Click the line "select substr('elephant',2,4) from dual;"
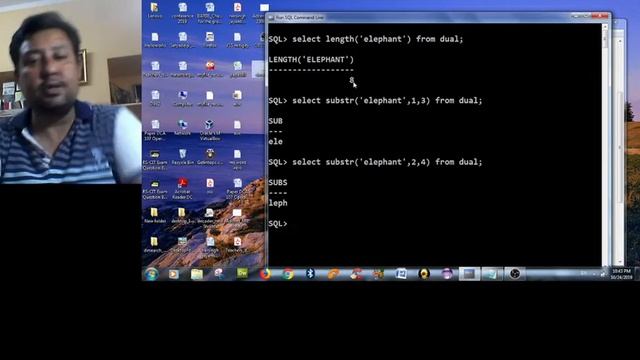This screenshot has width=640, height=360. tap(387, 162)
